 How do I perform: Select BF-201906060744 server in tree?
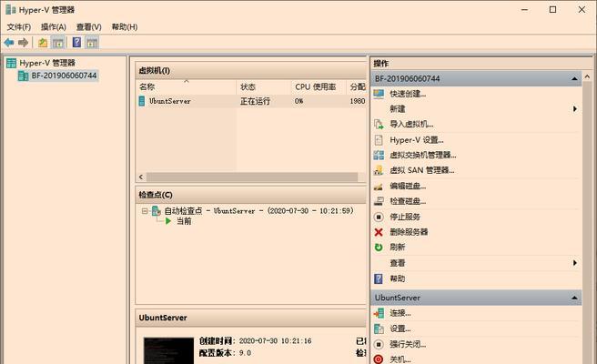point(58,76)
